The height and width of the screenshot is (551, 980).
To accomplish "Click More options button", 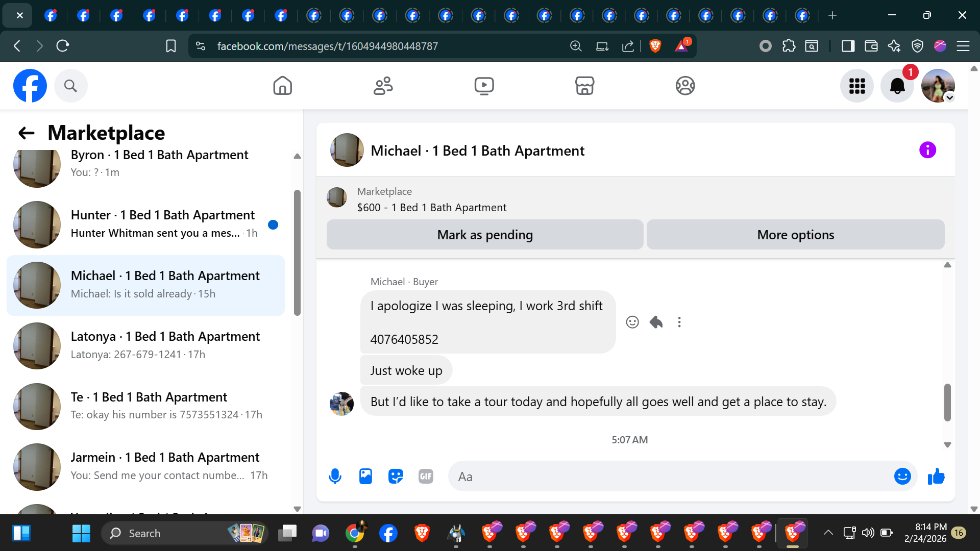I will [x=795, y=235].
